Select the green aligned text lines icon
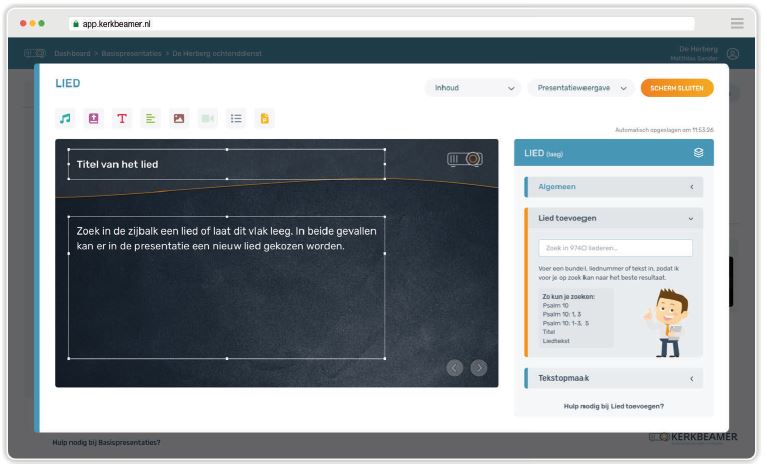Image resolution: width=767 pixels, height=469 pixels. (x=151, y=118)
